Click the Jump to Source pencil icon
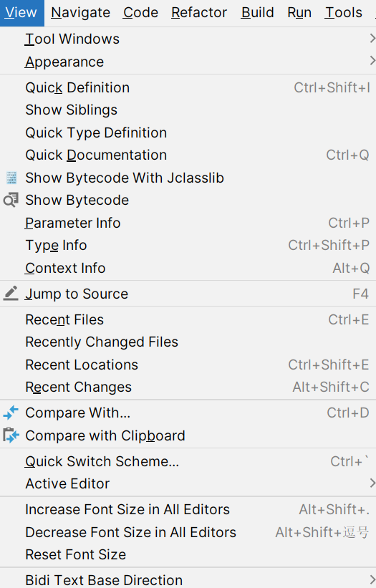This screenshot has height=588, width=376. 11,294
